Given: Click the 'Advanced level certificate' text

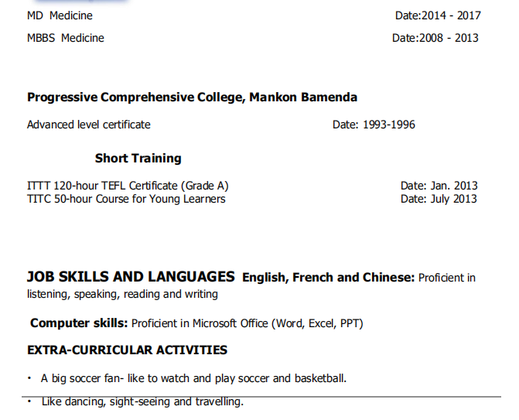Looking at the screenshot, I should point(89,125).
